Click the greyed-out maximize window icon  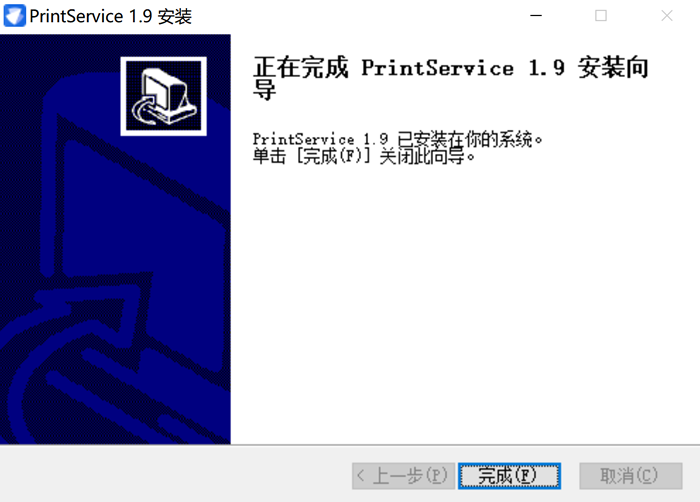(601, 16)
